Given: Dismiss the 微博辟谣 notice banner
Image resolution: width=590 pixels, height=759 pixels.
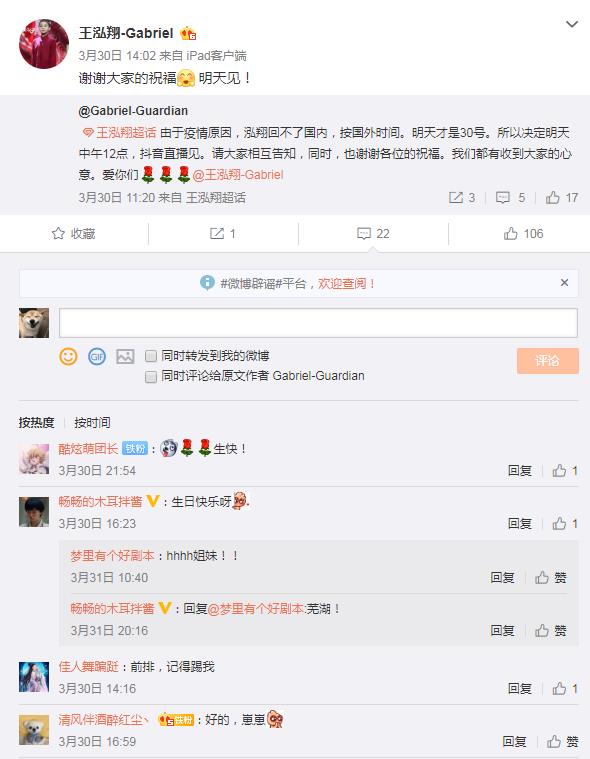Looking at the screenshot, I should click(x=564, y=283).
